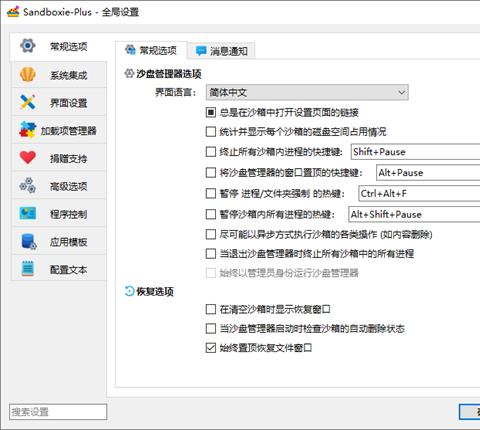
Task: Open 配置文本 settings page
Action: (x=59, y=269)
